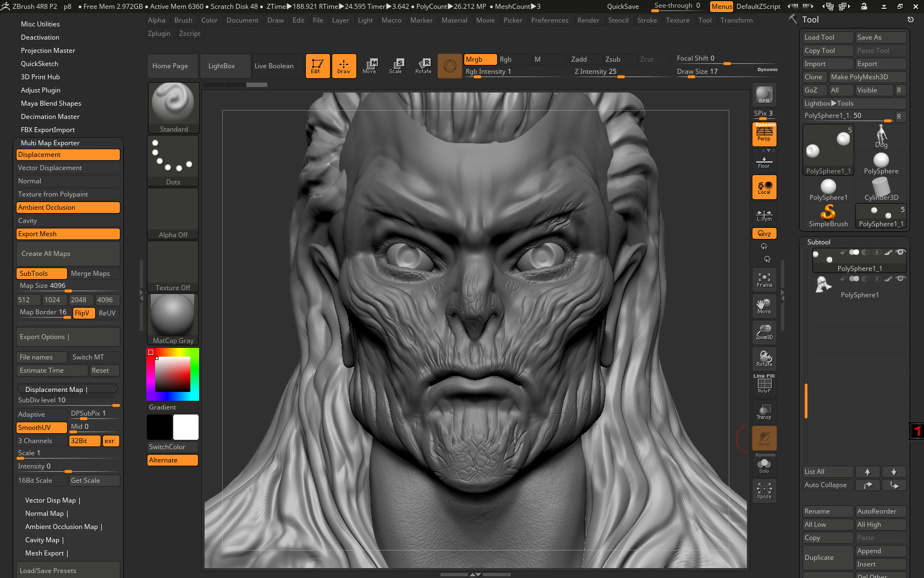Click the Rotate transform icon in top toolbar
The width and height of the screenshot is (924, 578).
(423, 66)
